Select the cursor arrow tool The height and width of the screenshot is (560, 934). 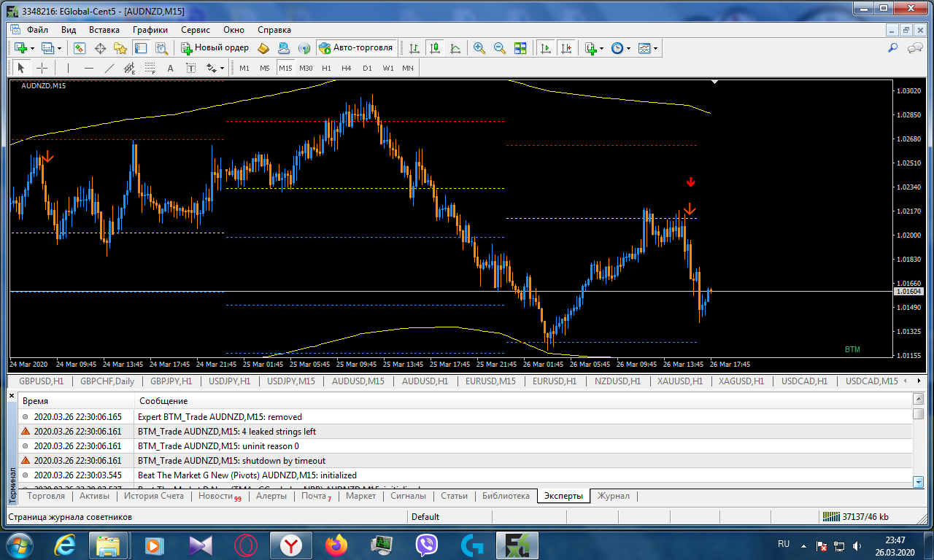[x=20, y=68]
